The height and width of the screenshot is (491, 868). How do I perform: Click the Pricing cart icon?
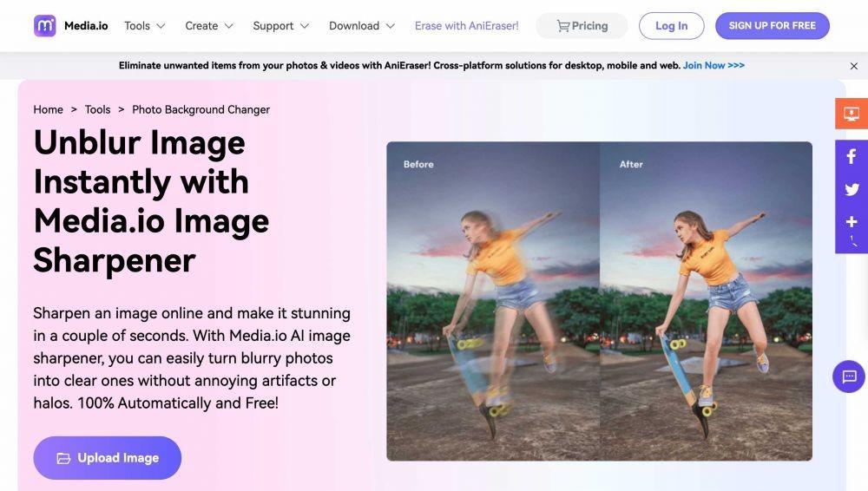563,26
